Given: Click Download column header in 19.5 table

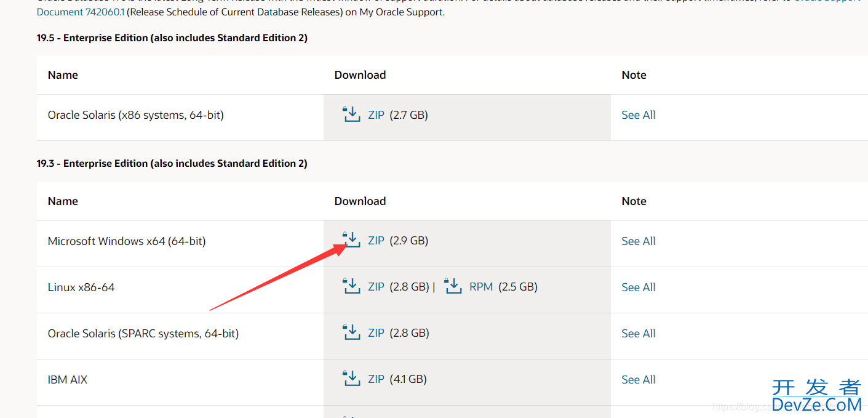Looking at the screenshot, I should 360,74.
